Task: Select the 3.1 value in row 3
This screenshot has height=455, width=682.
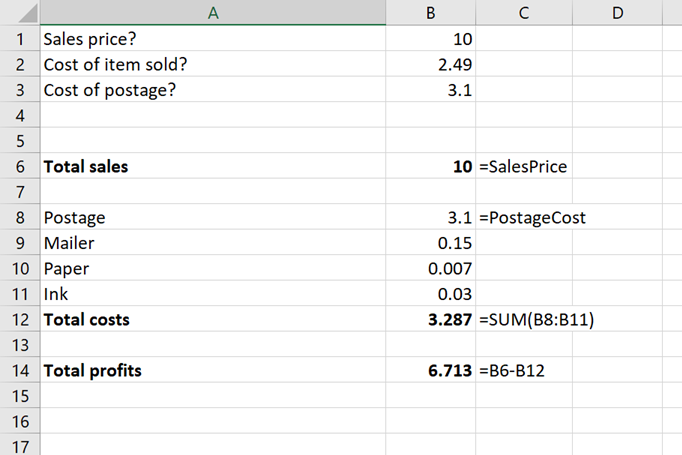Action: (x=431, y=90)
